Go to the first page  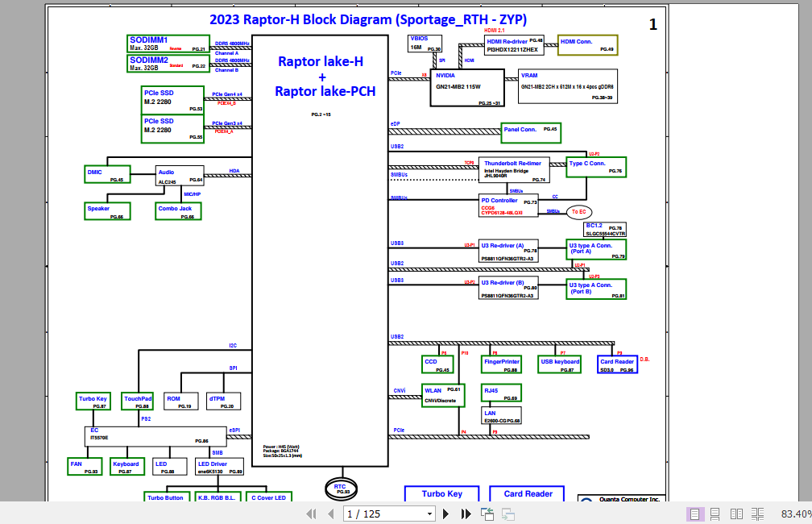coord(311,514)
